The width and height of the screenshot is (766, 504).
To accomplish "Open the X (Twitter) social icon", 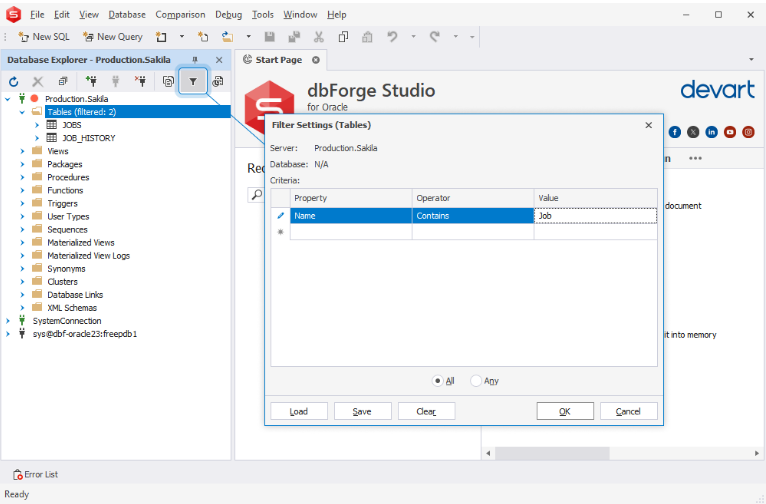I will click(x=693, y=132).
